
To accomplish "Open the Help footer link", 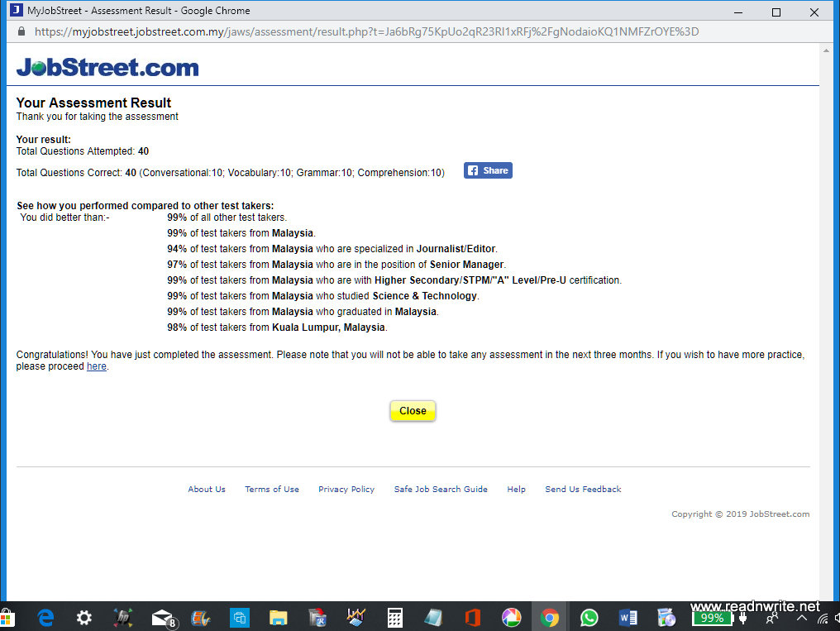I will 516,489.
